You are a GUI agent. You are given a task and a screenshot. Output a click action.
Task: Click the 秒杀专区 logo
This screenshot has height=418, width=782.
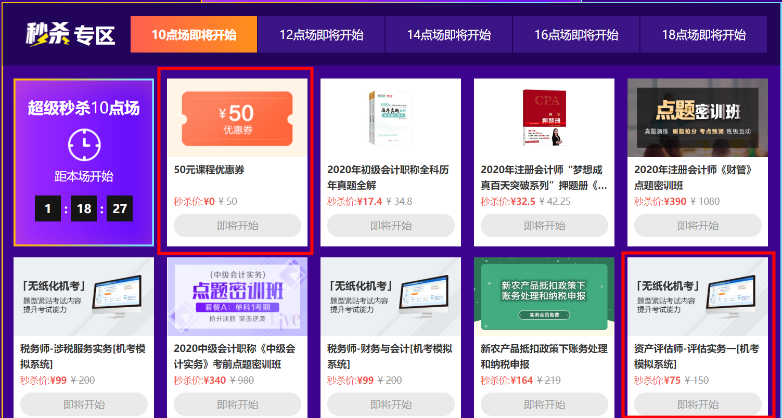pyautogui.click(x=70, y=35)
